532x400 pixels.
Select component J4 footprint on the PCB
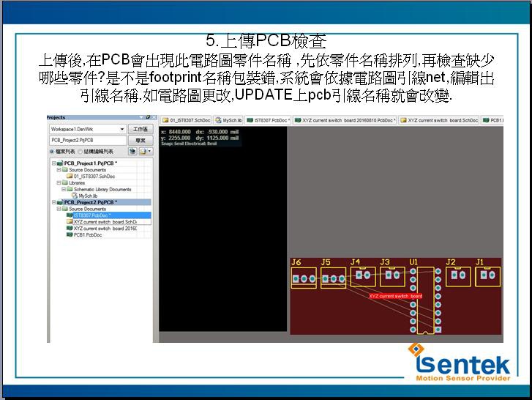[x=363, y=277]
